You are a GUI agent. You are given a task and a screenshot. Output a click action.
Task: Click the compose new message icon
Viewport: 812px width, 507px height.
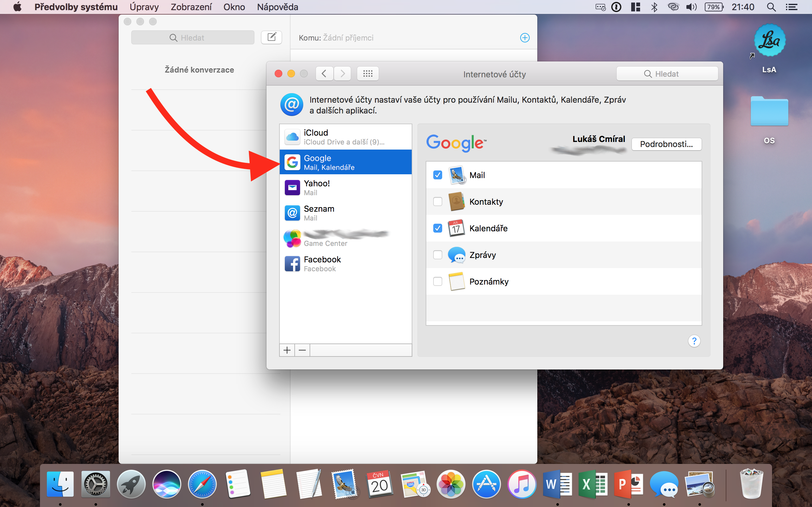tap(271, 37)
